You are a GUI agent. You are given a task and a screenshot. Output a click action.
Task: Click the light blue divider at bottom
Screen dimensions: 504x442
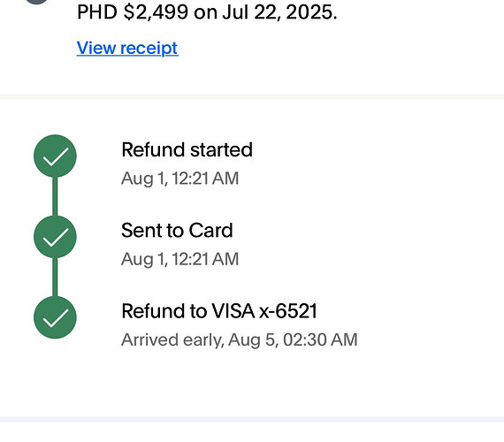(252, 420)
